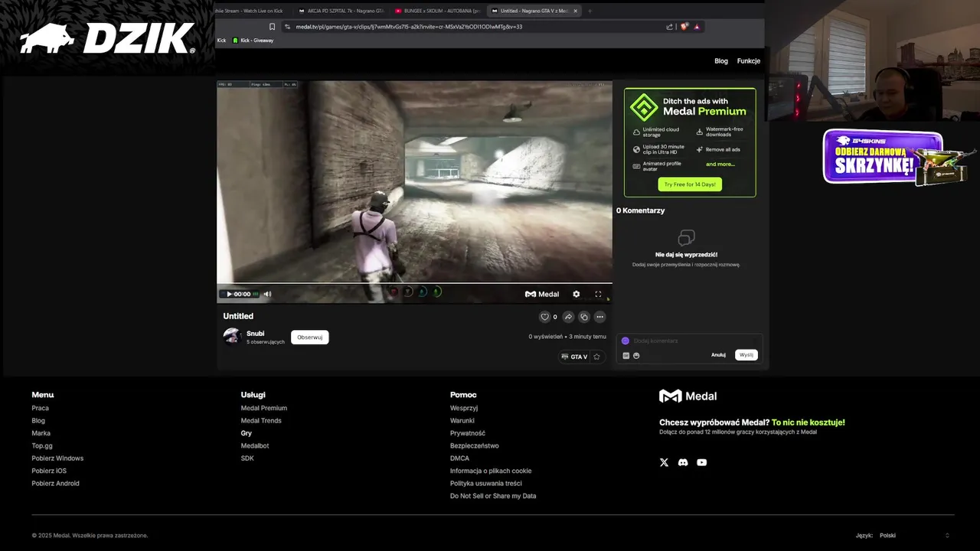The width and height of the screenshot is (980, 551).
Task: Open the Top.gg footer link
Action: coord(42,445)
